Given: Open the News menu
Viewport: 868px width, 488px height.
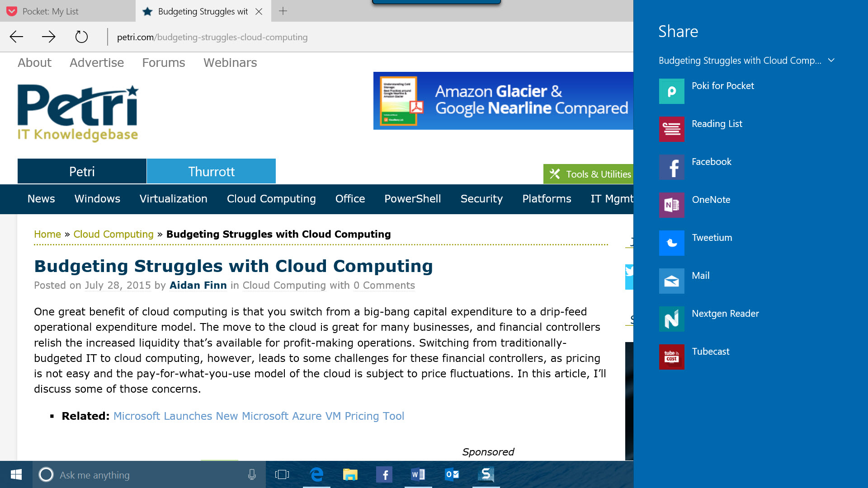Looking at the screenshot, I should point(41,199).
